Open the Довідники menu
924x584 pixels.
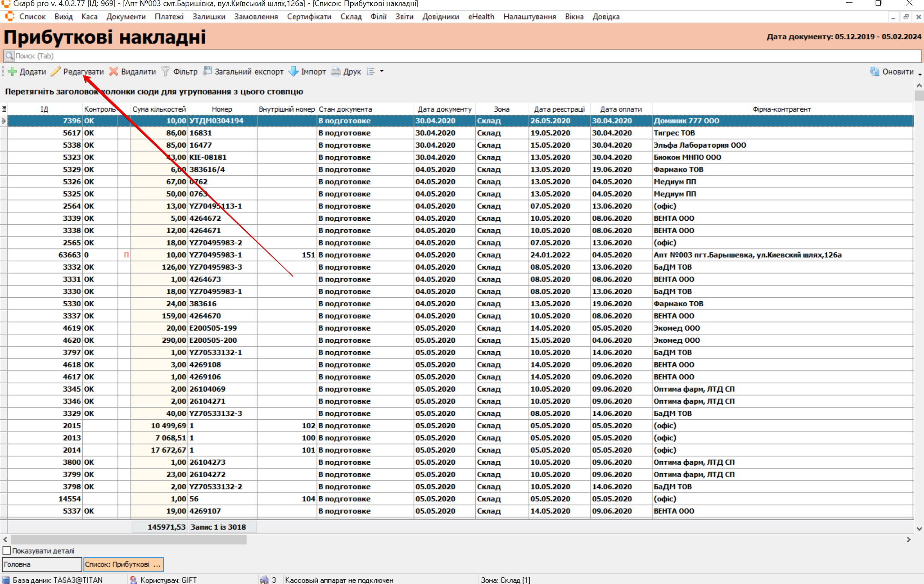[440, 17]
